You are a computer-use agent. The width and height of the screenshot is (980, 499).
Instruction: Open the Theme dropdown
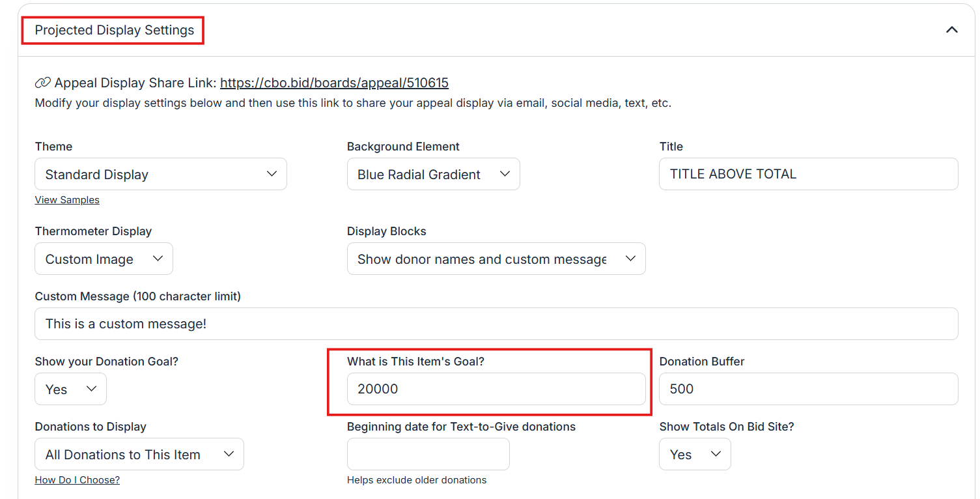(160, 174)
